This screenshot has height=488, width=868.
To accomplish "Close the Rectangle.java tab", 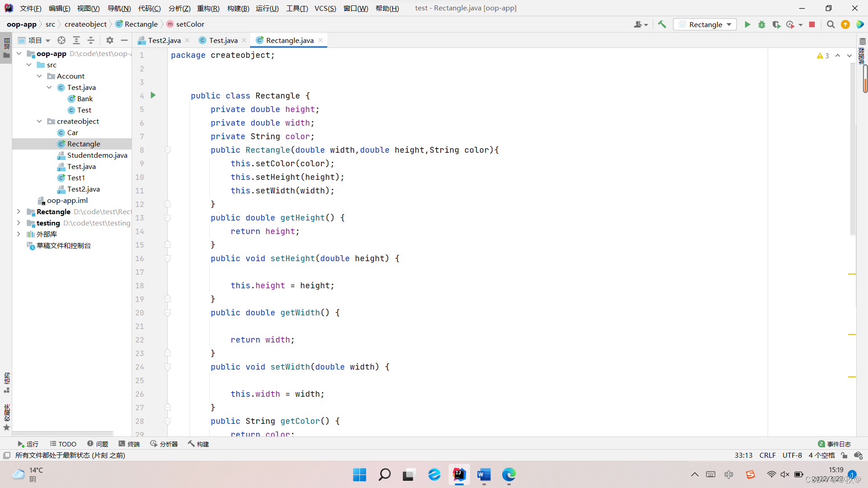I will pyautogui.click(x=321, y=40).
